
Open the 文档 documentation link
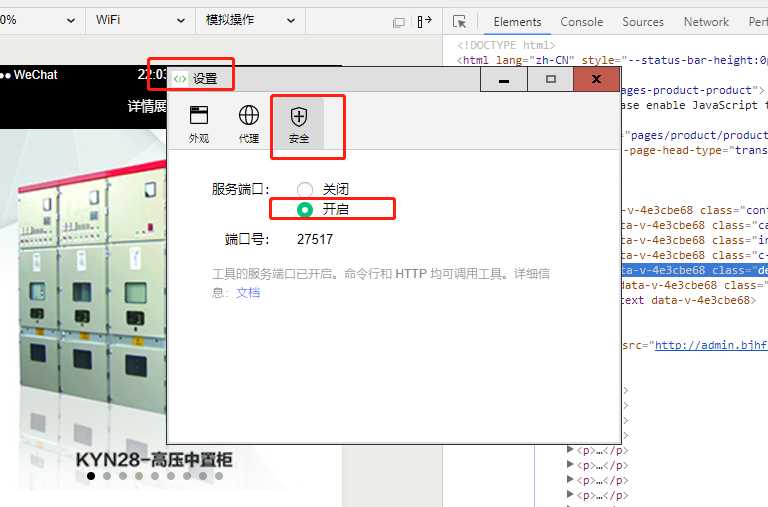click(x=248, y=292)
